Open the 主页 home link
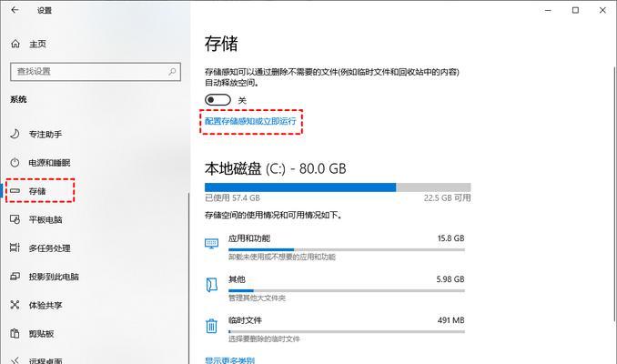 [x=38, y=44]
